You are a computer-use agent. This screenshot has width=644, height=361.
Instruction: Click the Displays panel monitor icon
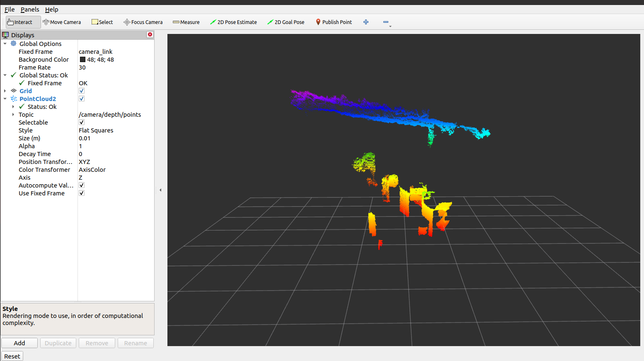[5, 35]
